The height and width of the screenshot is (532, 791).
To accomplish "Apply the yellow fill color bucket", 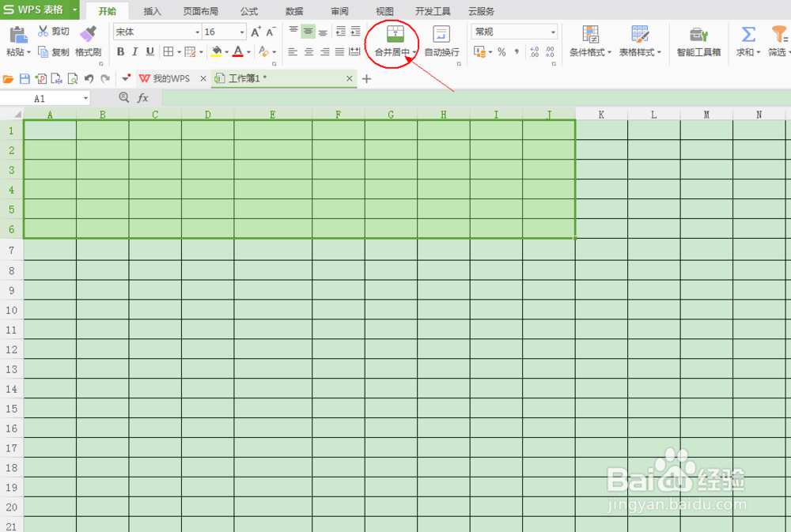I will [x=217, y=51].
